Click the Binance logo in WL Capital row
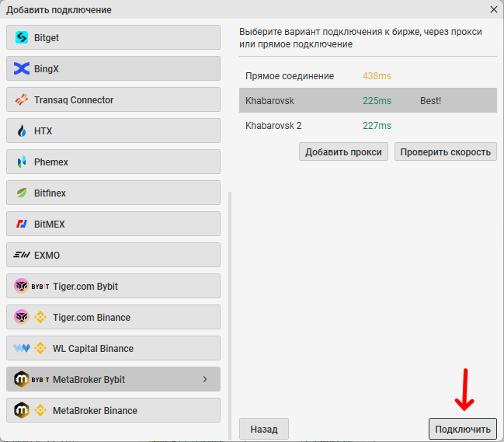Image resolution: width=504 pixels, height=442 pixels. click(40, 348)
